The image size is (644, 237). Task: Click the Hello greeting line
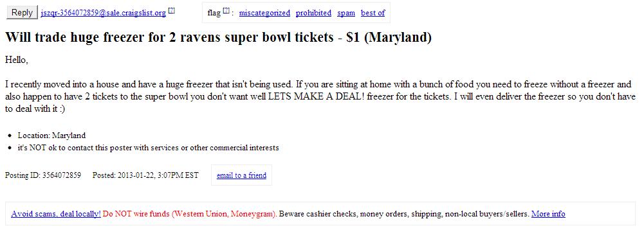coord(17,60)
